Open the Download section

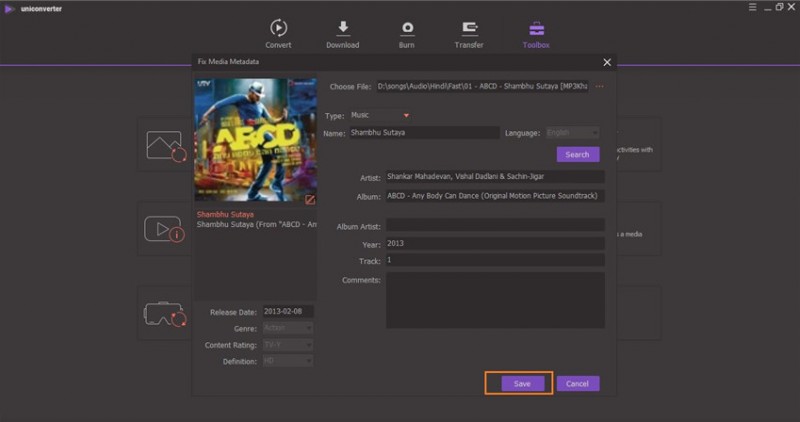click(342, 34)
